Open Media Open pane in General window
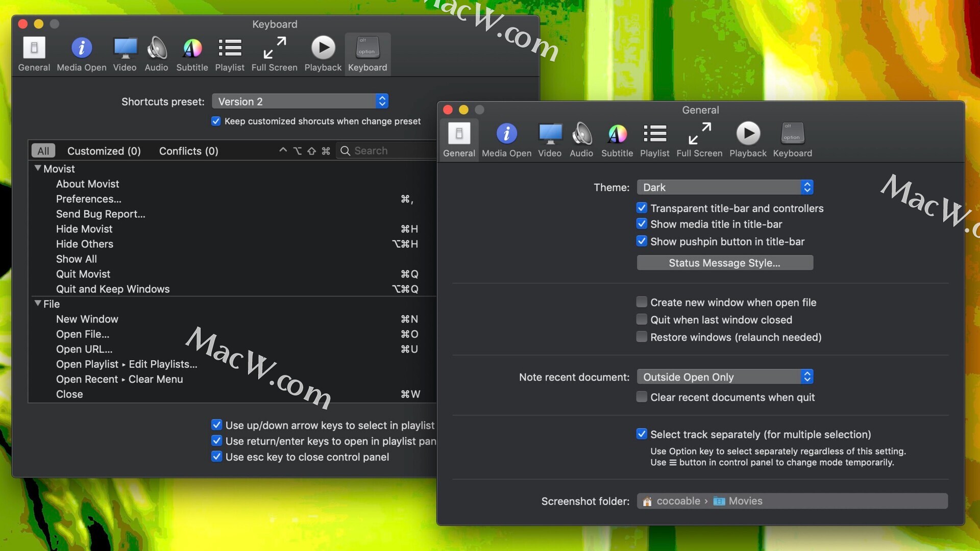Screen dimensions: 980x551 (x=506, y=140)
